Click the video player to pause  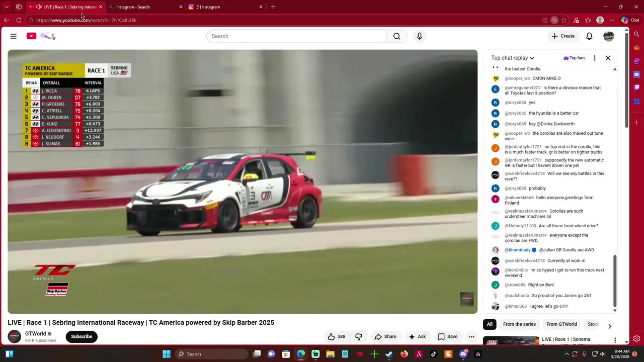pos(243,182)
